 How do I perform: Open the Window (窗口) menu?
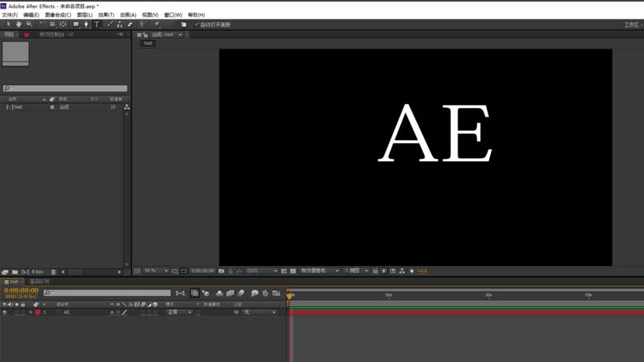[x=173, y=15]
